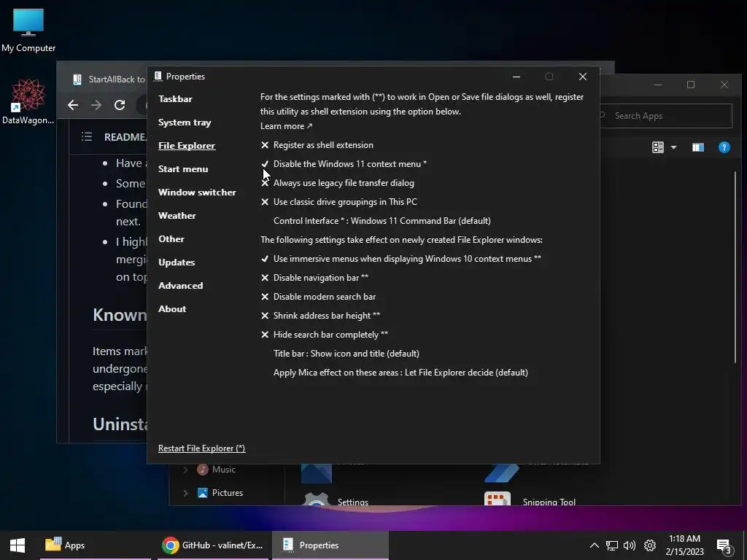The height and width of the screenshot is (560, 747).
Task: Switch to the System tray section
Action: point(185,122)
